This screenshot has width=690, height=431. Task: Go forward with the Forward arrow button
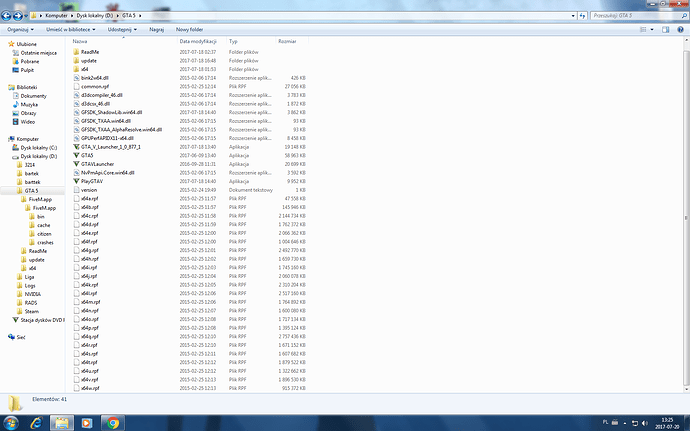[18, 16]
